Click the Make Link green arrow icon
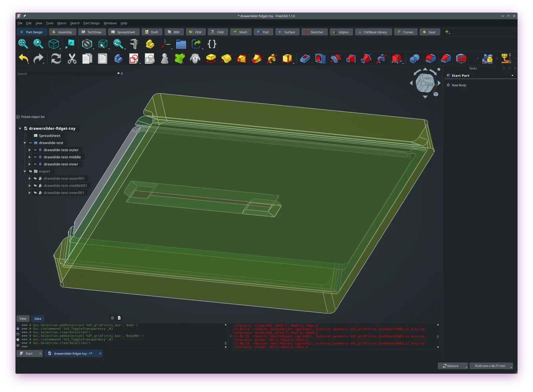The width and height of the screenshot is (533, 392). (197, 44)
